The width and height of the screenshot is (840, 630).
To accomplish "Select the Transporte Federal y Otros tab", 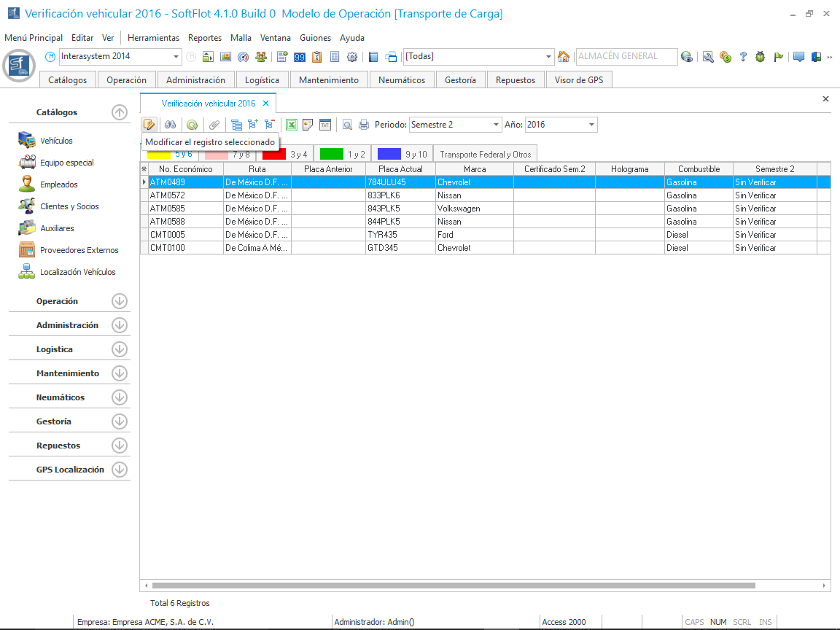I will point(485,155).
